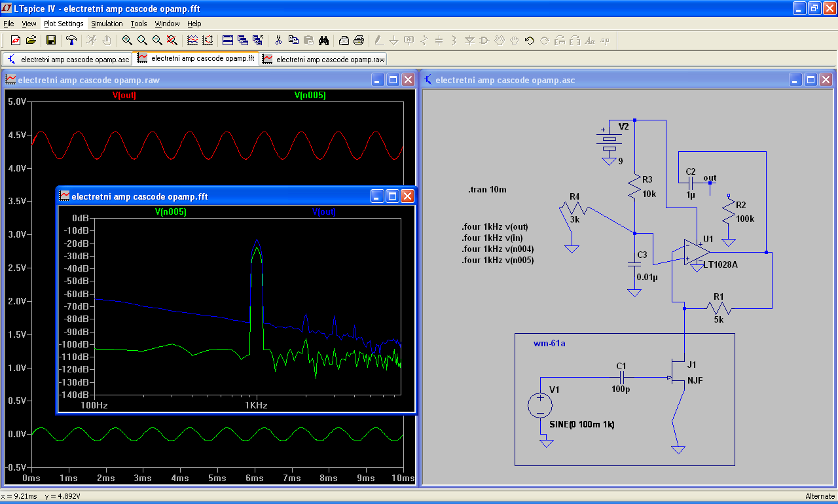Click the Run simulation runner icon
This screenshot has height=504, width=838.
pos(92,40)
